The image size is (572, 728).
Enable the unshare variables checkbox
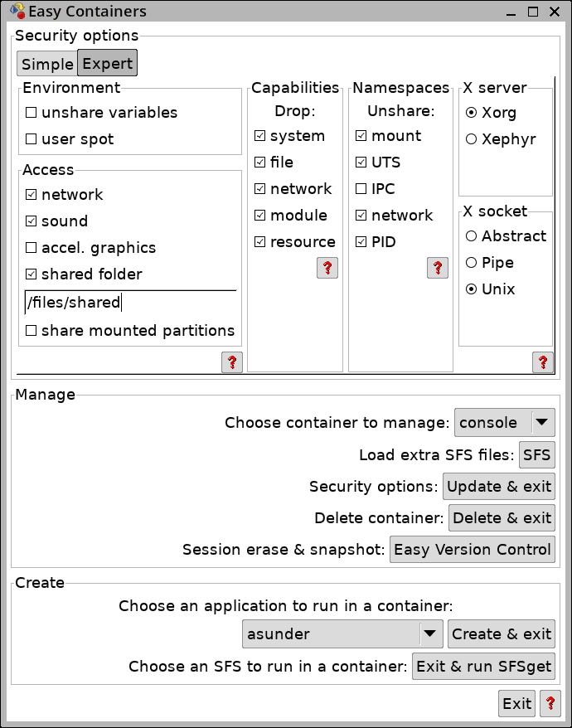click(32, 113)
